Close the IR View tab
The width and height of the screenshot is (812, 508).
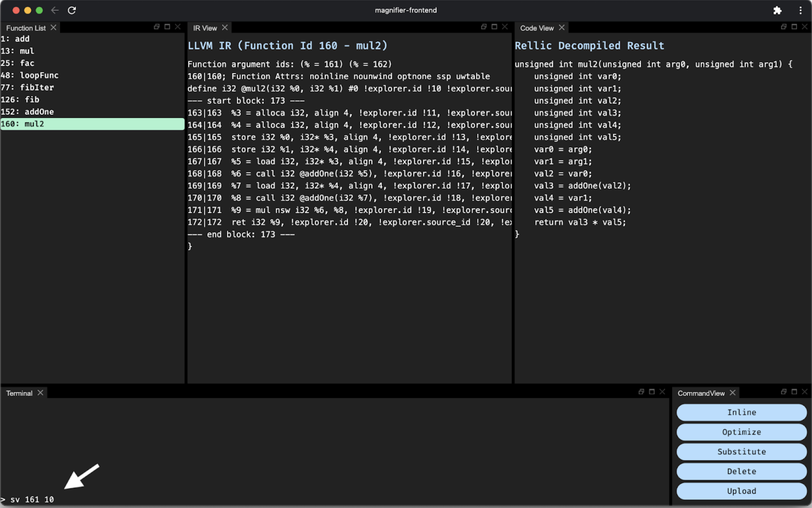pos(225,28)
